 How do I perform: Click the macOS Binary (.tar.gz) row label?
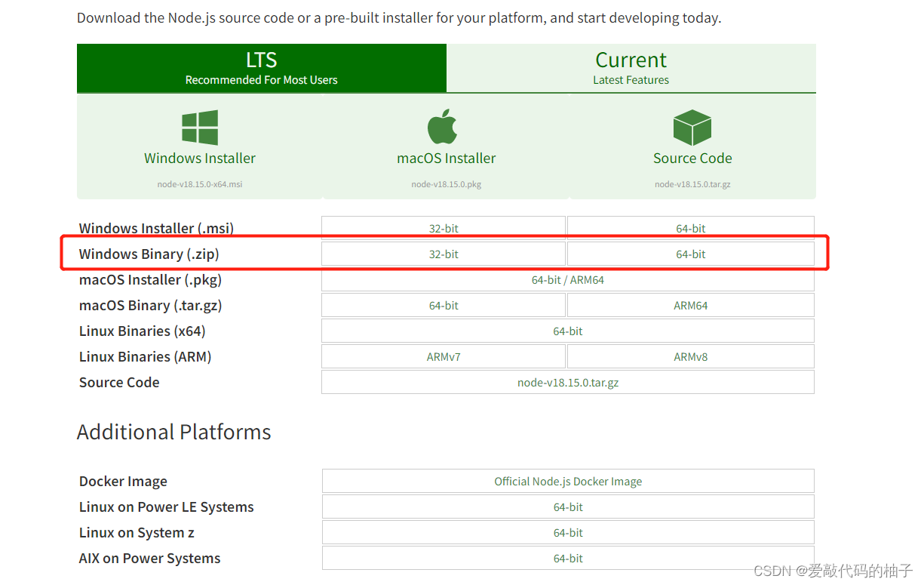tap(150, 306)
